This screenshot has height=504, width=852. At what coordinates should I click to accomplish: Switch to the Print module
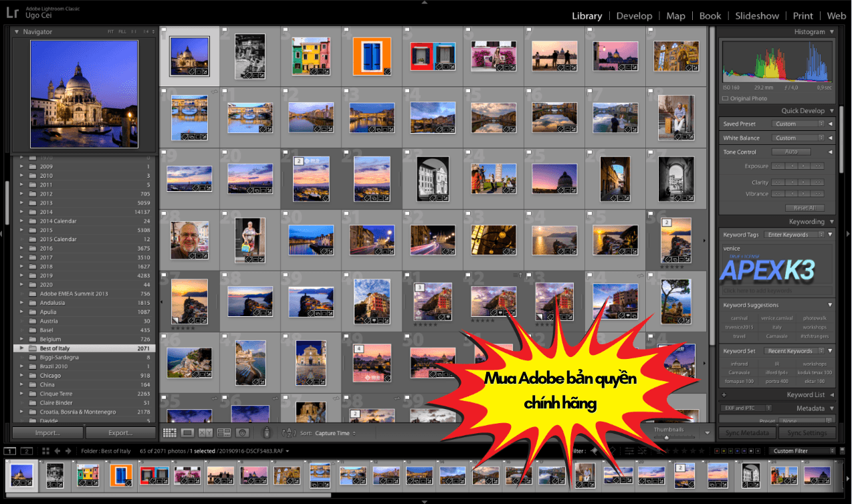click(x=803, y=16)
